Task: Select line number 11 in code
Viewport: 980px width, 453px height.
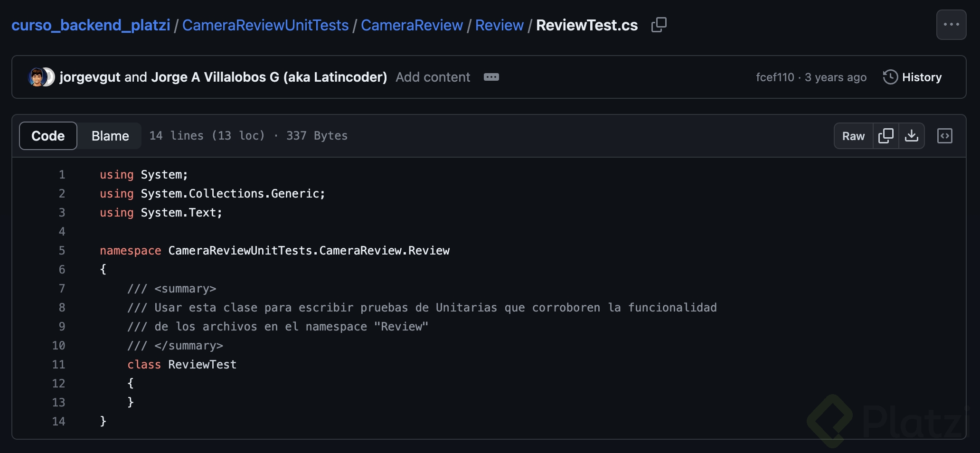Action: click(x=58, y=364)
